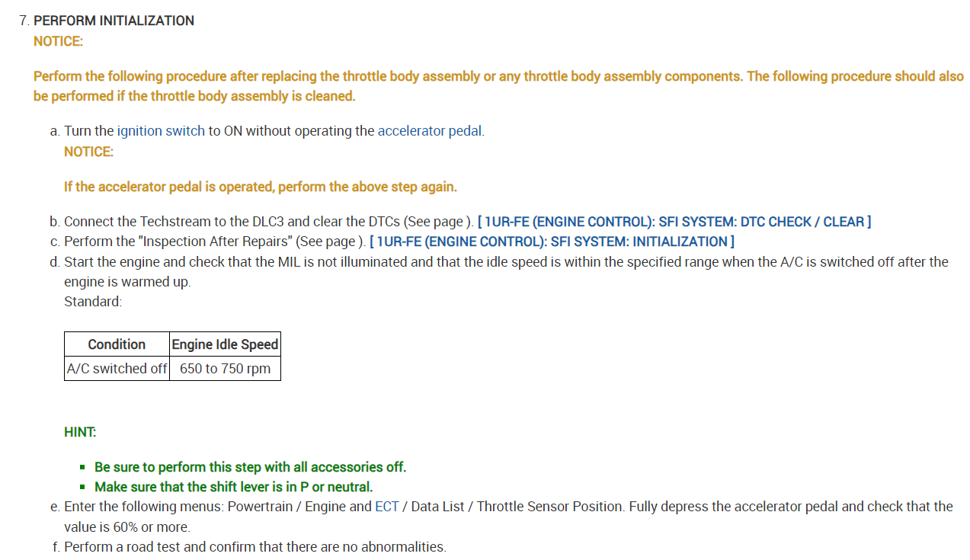Image resolution: width=970 pixels, height=560 pixels.
Task: Click the A/C switched off table cell
Action: pos(117,369)
